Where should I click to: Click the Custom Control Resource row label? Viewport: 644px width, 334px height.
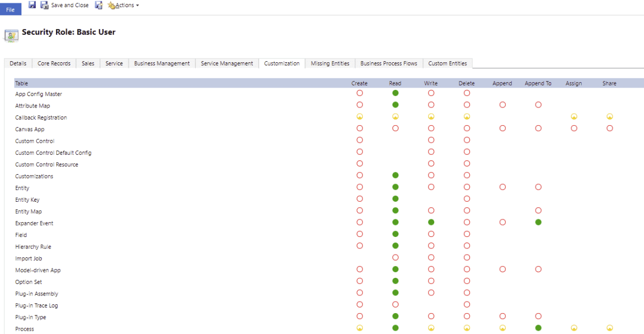pos(46,165)
